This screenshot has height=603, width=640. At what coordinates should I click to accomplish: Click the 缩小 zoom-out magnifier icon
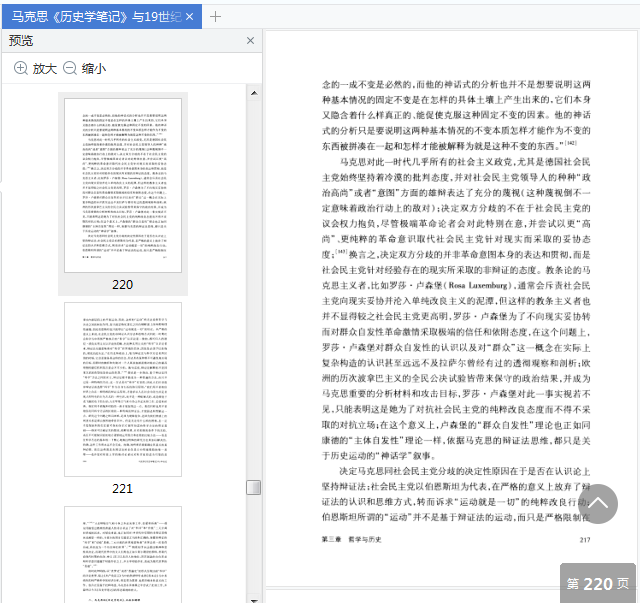tap(70, 68)
